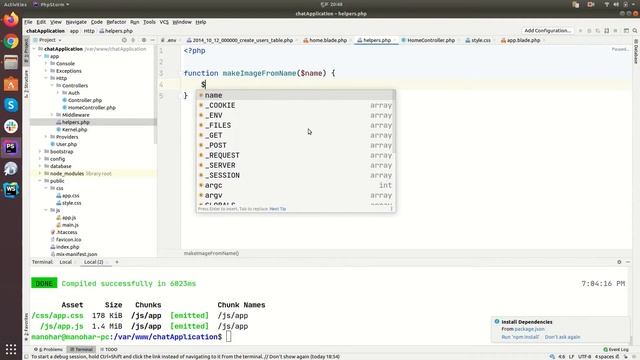Viewport: 640px width, 360px height.
Task: Hide the terminal panel with minus icon
Action: click(x=628, y=262)
